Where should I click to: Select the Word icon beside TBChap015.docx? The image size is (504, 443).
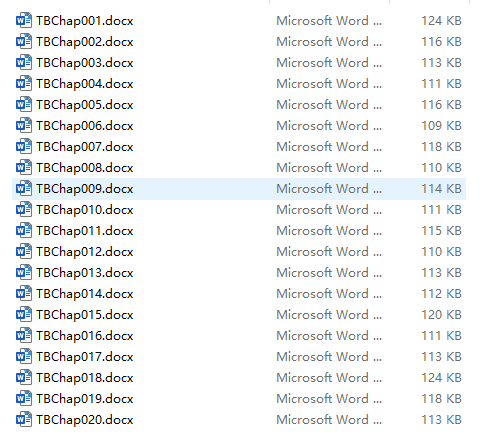(24, 315)
